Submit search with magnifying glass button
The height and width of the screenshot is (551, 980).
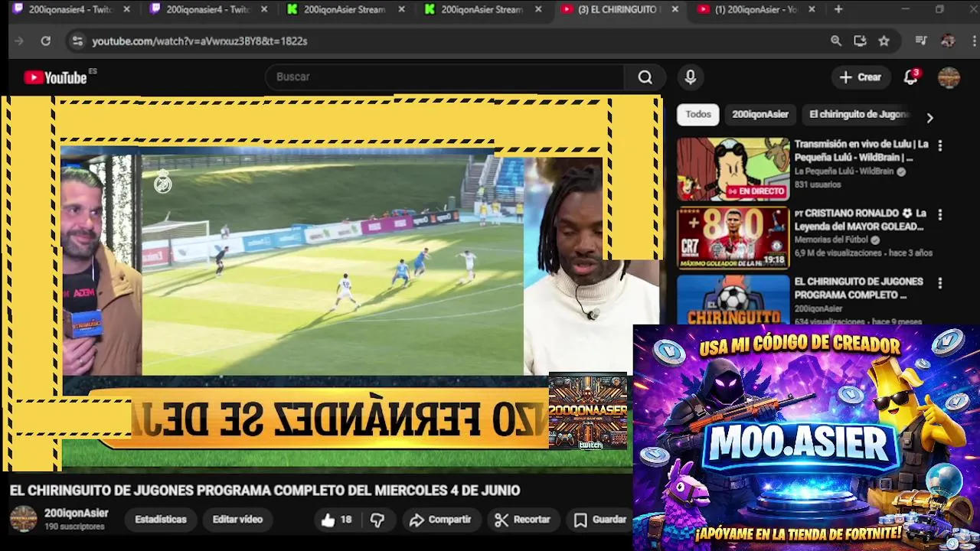645,77
